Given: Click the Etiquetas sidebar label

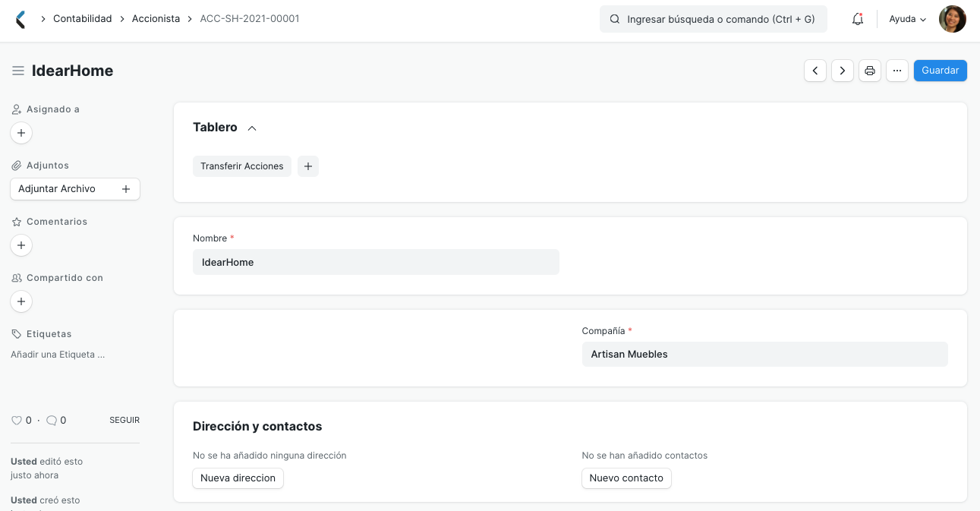Looking at the screenshot, I should pos(49,334).
